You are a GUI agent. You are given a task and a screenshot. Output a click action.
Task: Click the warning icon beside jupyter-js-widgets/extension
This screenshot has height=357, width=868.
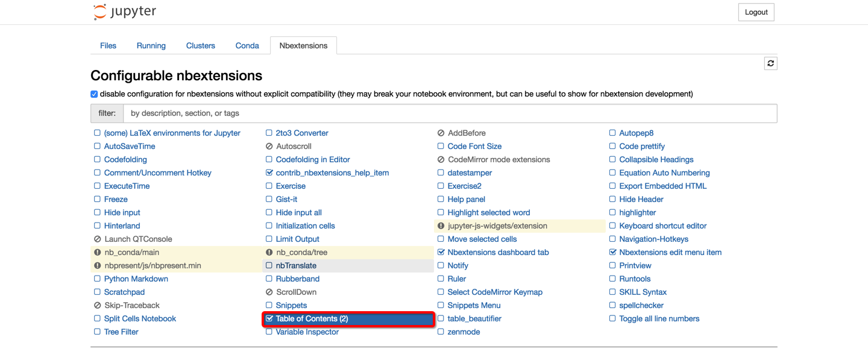[441, 226]
